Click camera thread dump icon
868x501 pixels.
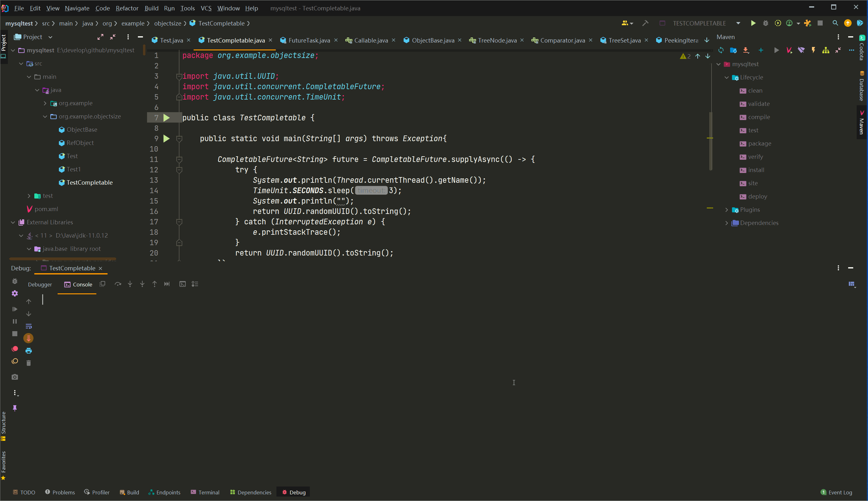[x=14, y=377]
